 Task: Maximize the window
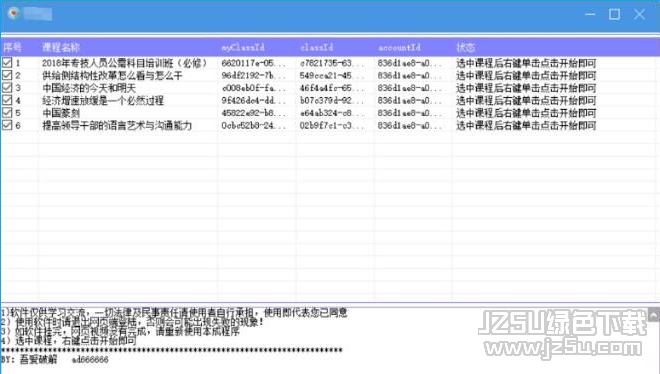[x=615, y=14]
